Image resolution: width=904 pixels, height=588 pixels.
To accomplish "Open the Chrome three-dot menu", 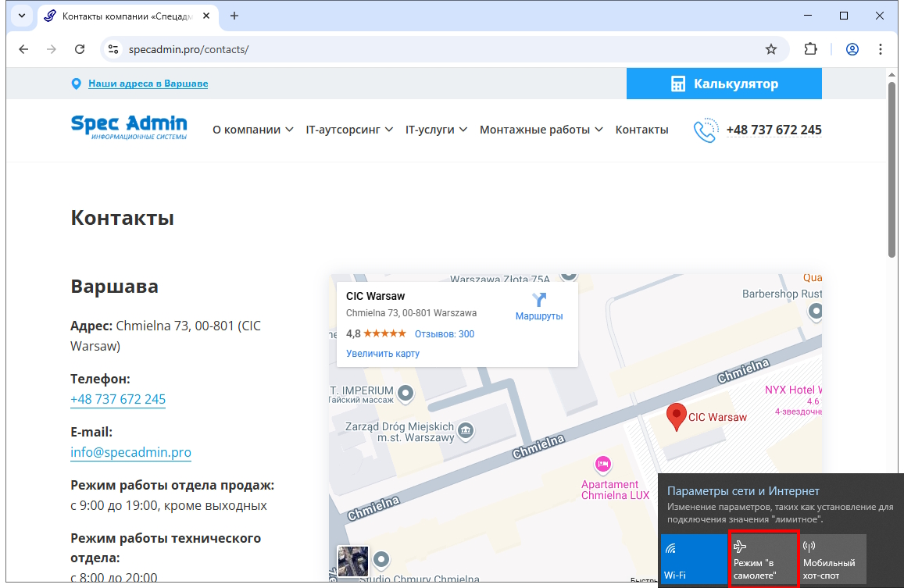I will pyautogui.click(x=881, y=49).
